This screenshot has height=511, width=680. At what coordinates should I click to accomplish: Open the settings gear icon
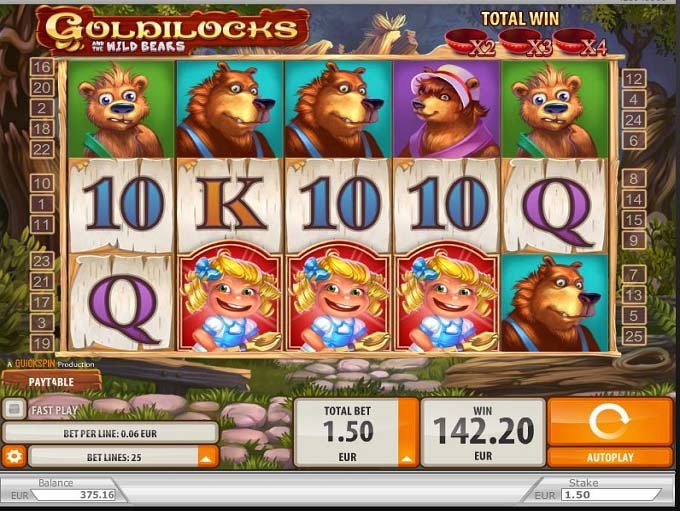pyautogui.click(x=13, y=456)
